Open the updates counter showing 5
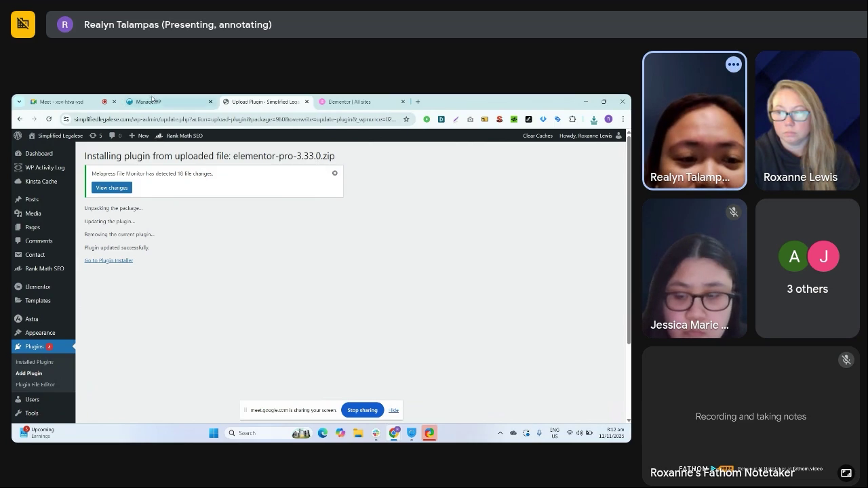Image resolution: width=868 pixels, height=488 pixels. [x=96, y=136]
